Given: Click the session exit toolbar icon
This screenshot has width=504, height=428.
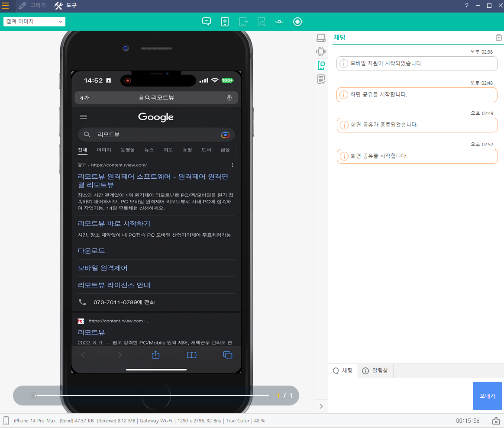Looking at the screenshot, I should coord(243,22).
